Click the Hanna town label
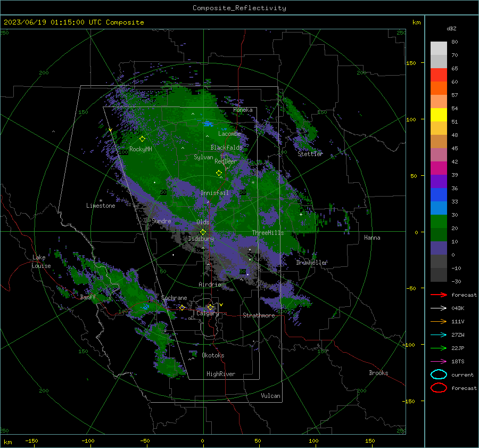Viewport: 479px width, 448px height. tap(372, 238)
